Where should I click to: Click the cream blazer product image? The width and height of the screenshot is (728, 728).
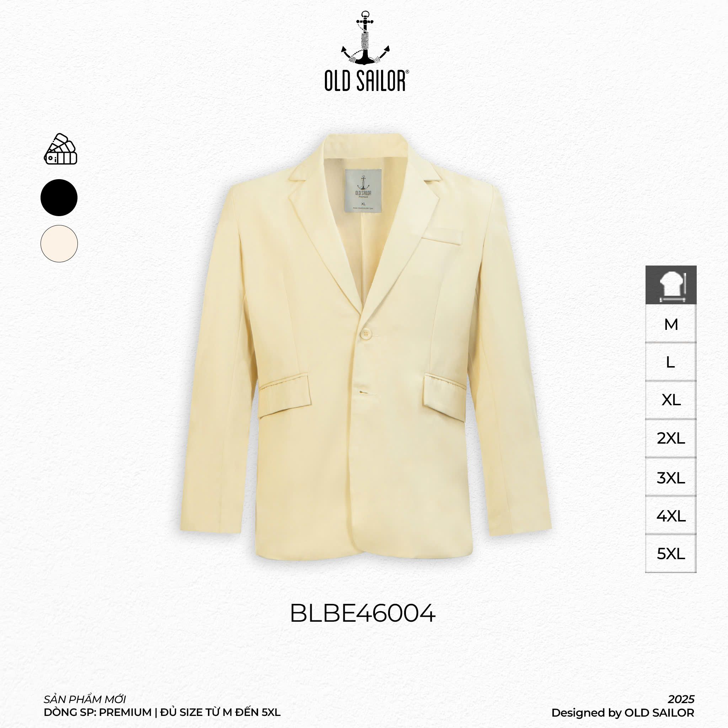[365, 346]
